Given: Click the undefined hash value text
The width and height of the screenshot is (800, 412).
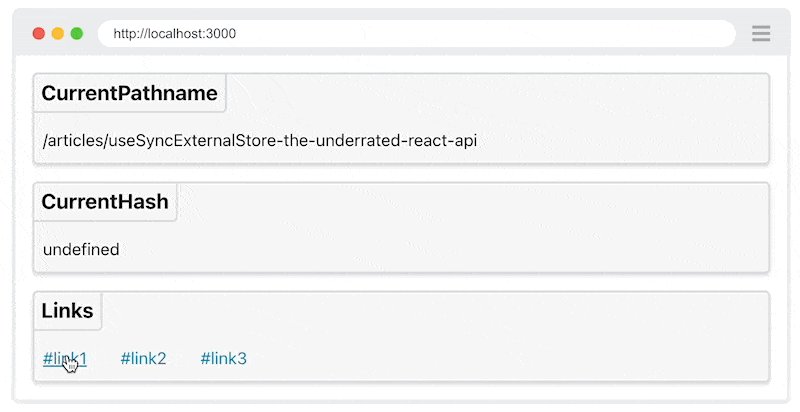Looking at the screenshot, I should [x=81, y=249].
